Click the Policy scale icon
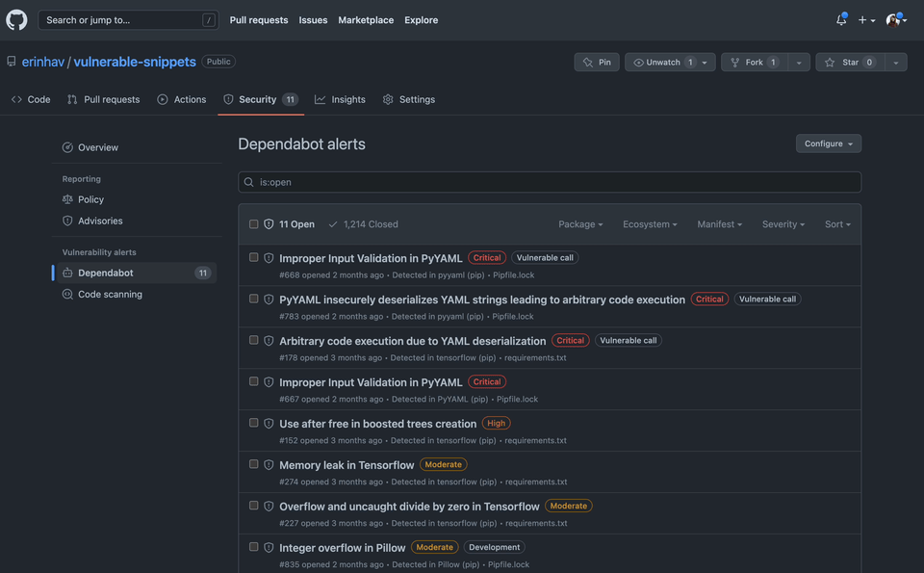 tap(67, 199)
